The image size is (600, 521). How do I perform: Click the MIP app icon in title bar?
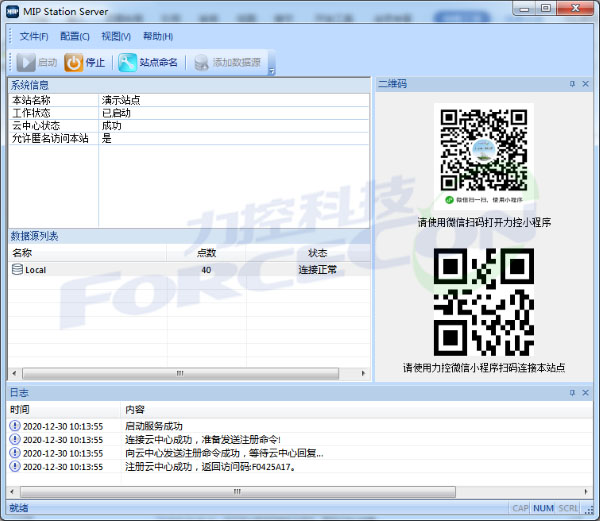tap(12, 11)
